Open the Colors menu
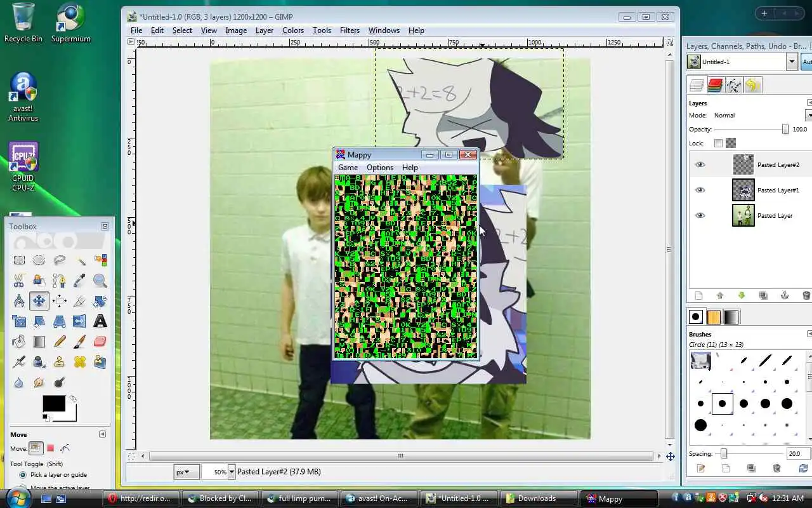Image resolution: width=812 pixels, height=508 pixels. tap(293, 30)
